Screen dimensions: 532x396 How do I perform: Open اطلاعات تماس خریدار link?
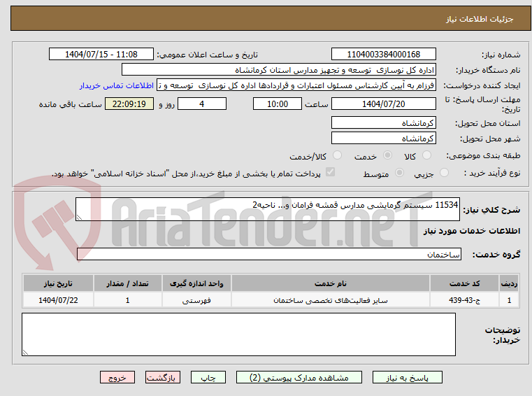click(117, 85)
